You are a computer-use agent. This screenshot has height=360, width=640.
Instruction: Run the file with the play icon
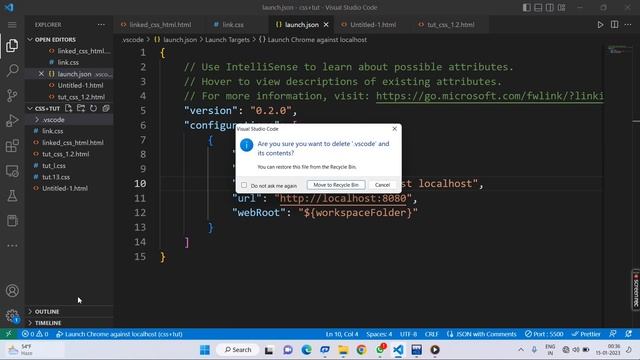tap(600, 25)
